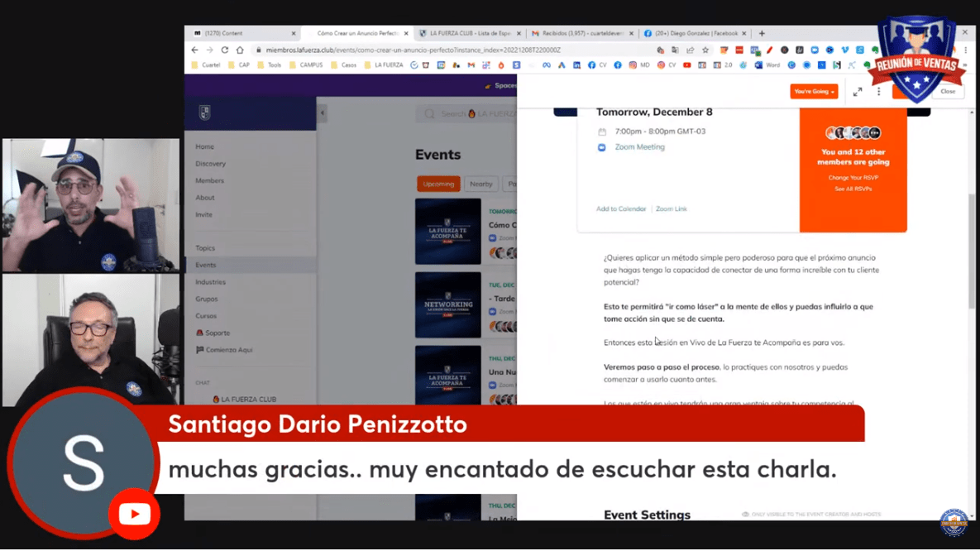This screenshot has height=551, width=980.
Task: Open the three-dot event options menu
Action: coord(878,92)
